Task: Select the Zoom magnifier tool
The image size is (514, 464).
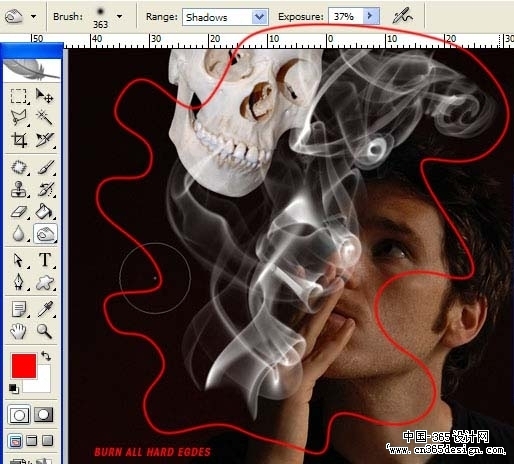Action: coord(44,331)
